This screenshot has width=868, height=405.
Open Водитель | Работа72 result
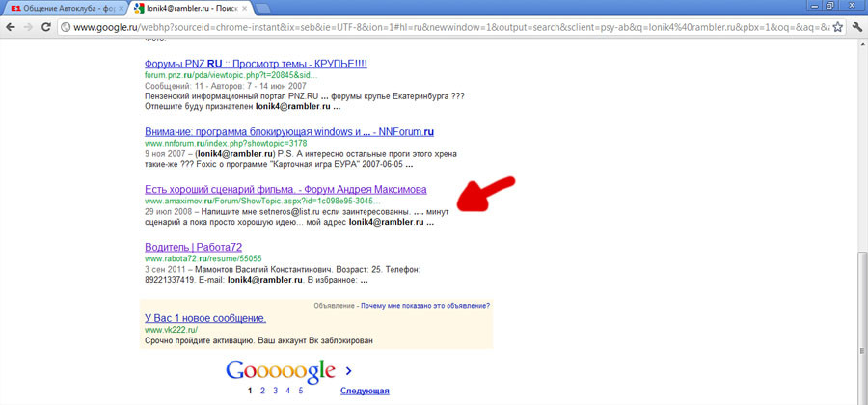click(193, 247)
